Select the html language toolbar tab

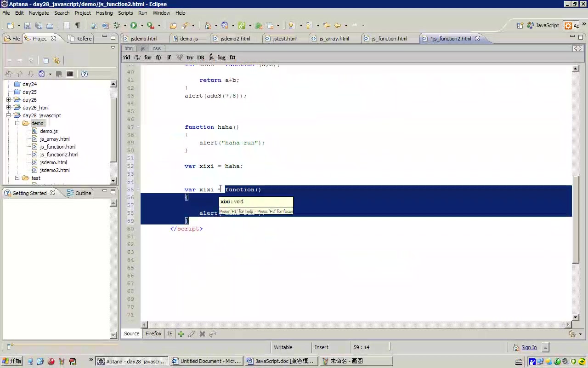click(x=129, y=48)
